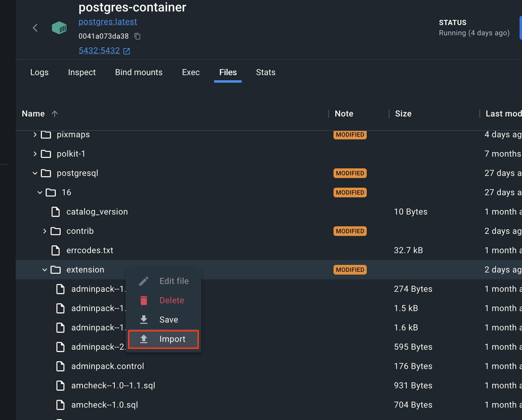Select the Delete trash icon
Viewport: 522px width, 420px height.
point(144,300)
